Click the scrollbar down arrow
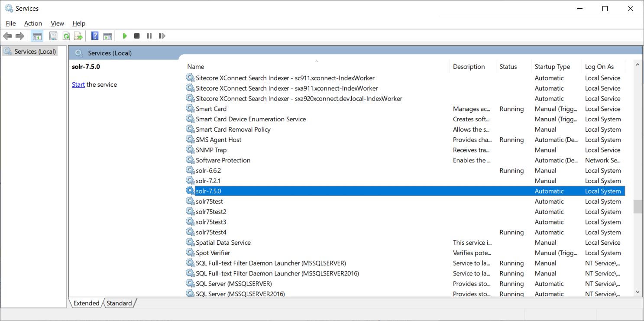 (x=638, y=292)
